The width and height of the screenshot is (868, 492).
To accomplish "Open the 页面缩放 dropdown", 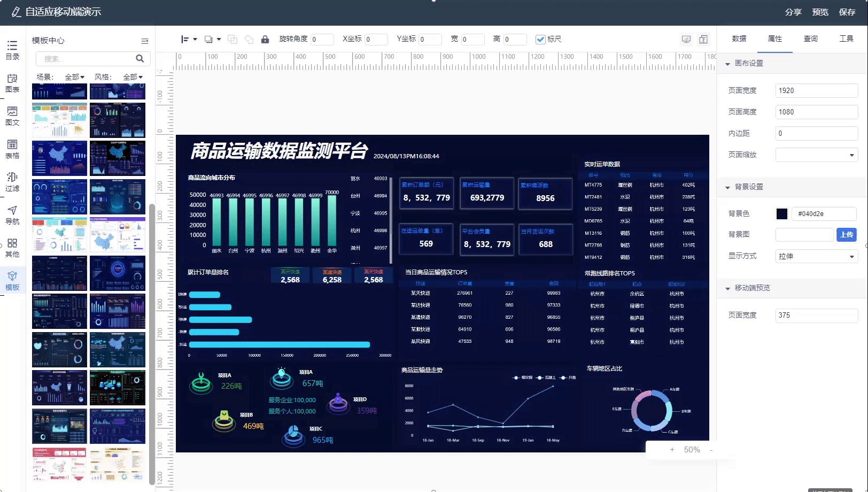I will tap(817, 155).
